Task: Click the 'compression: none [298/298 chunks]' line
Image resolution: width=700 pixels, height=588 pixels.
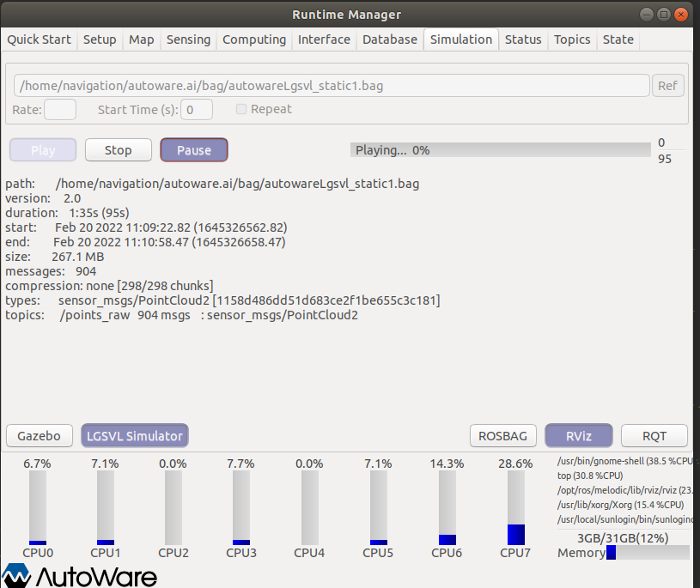Action: pyautogui.click(x=109, y=286)
